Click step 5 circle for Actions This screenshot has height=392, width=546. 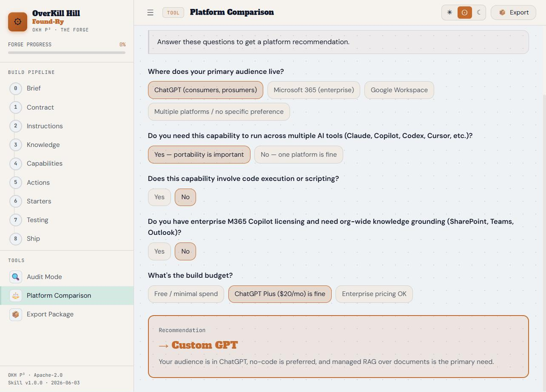(x=16, y=183)
